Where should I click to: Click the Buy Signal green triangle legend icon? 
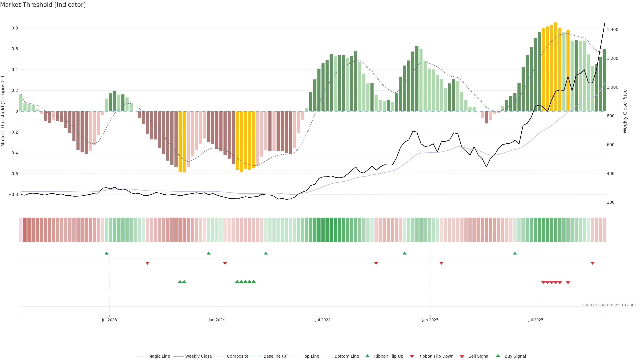click(x=498, y=356)
